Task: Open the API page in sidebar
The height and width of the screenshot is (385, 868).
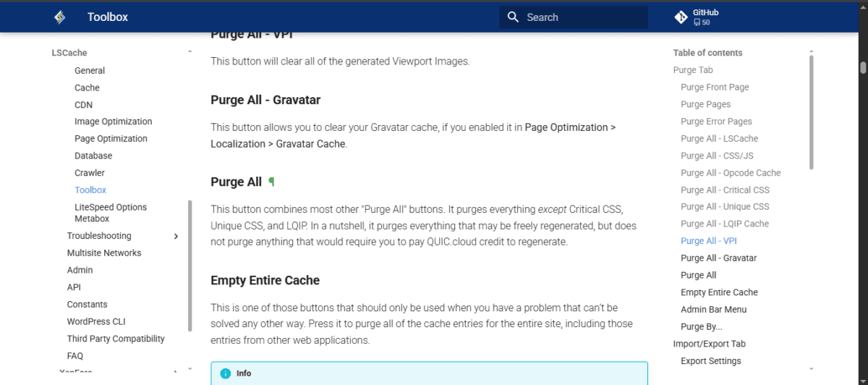Action: pyautogui.click(x=74, y=287)
